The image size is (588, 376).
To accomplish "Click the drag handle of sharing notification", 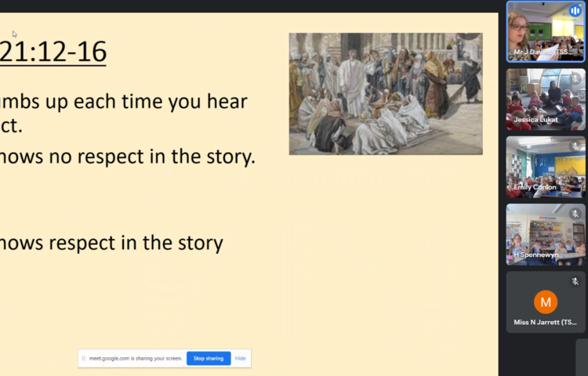I will pos(83,359).
